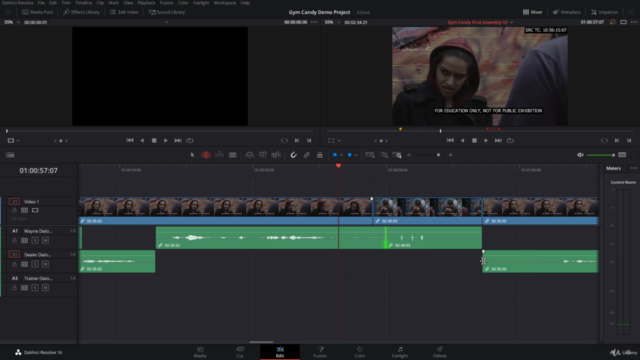
Task: Mute the Dealer Dialogue track
Action: pos(45,264)
